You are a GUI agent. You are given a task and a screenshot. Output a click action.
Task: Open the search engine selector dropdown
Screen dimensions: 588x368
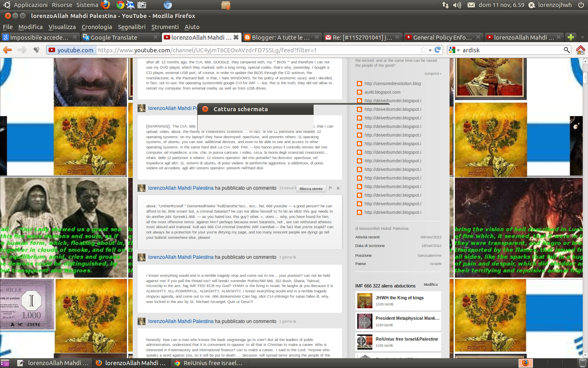coord(454,50)
